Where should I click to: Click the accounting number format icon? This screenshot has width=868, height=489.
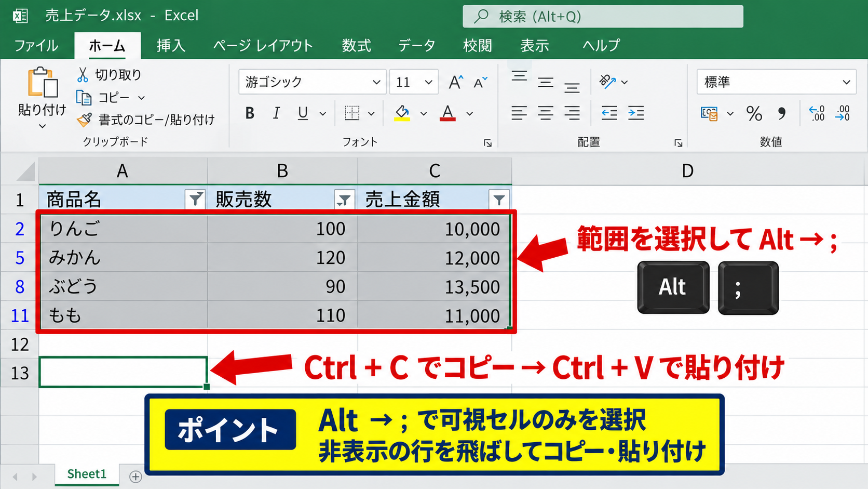(709, 113)
